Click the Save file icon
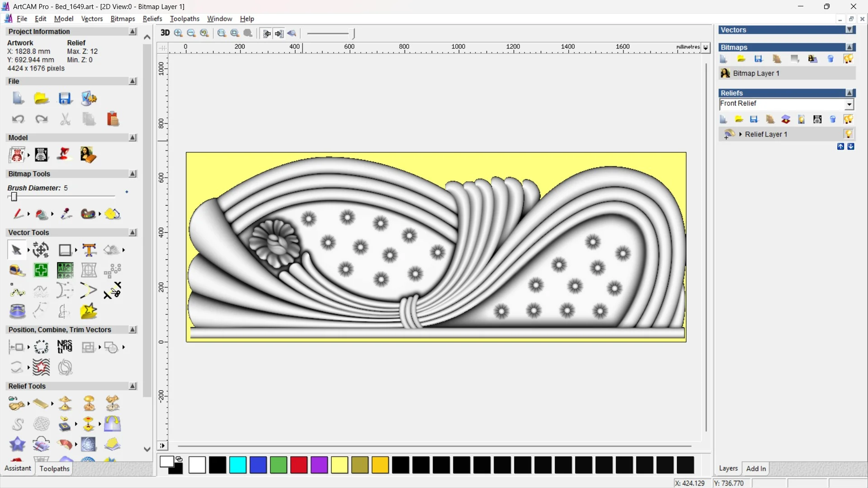Image resolution: width=868 pixels, height=488 pixels. click(65, 99)
